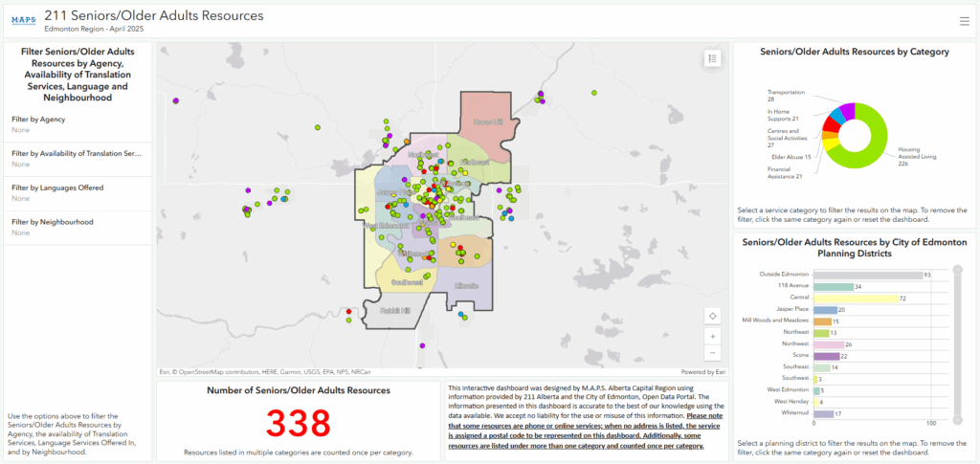Select the yellow Financial Assistance donut segment
Screen dimensions: 980x464
coord(832,144)
